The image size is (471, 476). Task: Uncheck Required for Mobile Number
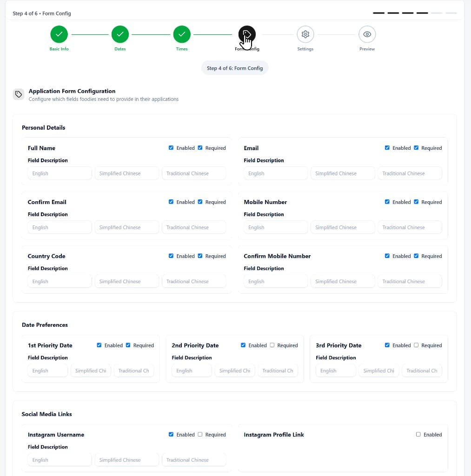coord(416,202)
